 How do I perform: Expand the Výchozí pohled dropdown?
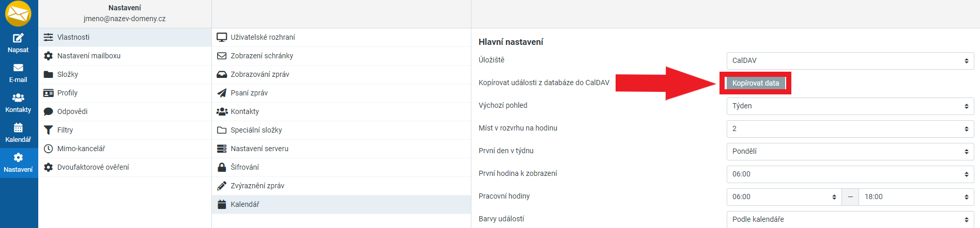point(850,106)
